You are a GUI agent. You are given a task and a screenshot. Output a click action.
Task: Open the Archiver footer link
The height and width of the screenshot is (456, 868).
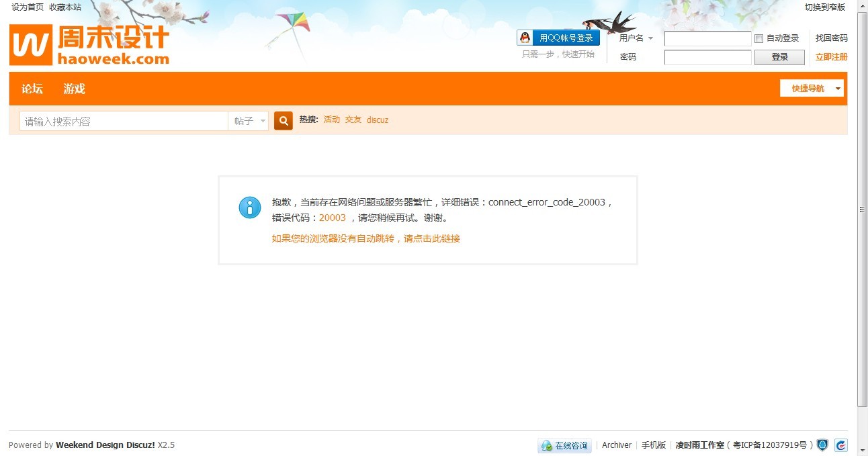coord(617,445)
